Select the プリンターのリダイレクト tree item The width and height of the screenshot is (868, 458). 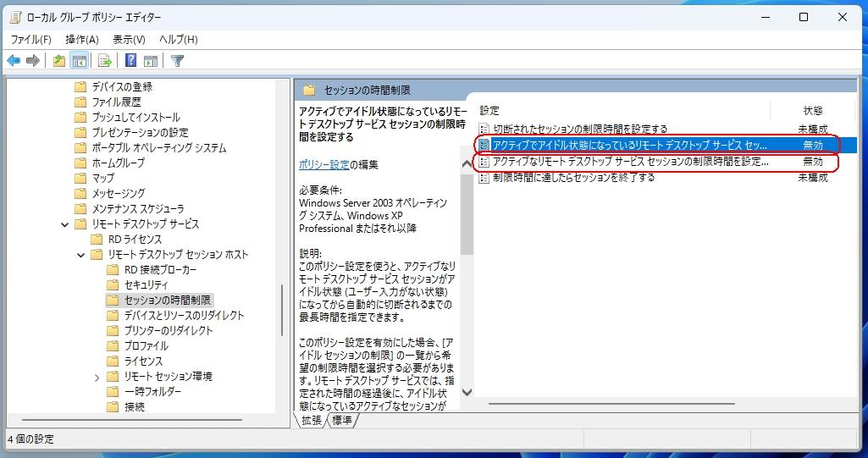(169, 330)
